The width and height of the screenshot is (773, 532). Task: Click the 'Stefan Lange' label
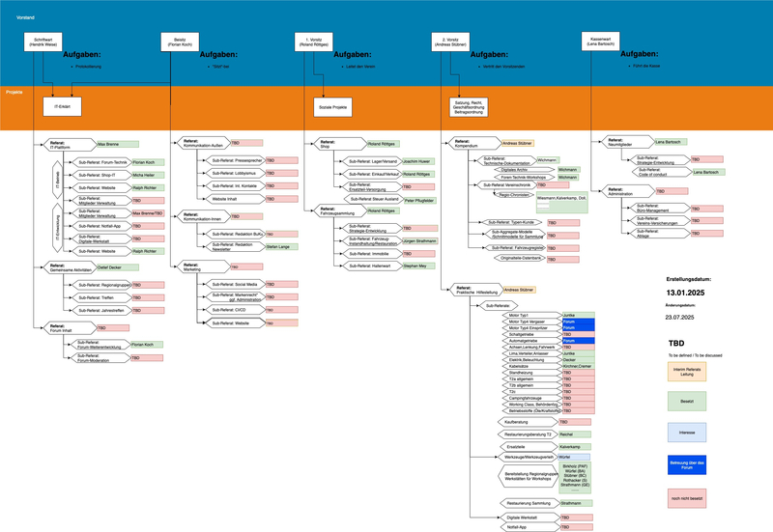[x=282, y=247]
